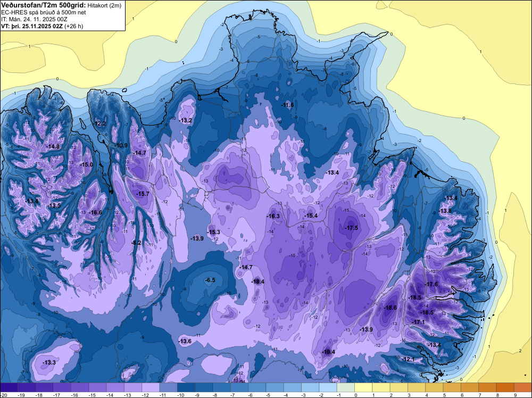Image resolution: width=532 pixels, height=398 pixels.
Task: Click the -13.3 temperature label
Action: pos(49,363)
